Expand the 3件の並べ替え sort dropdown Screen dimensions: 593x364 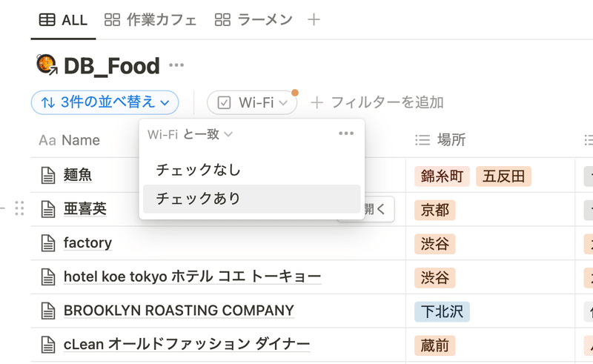point(105,102)
